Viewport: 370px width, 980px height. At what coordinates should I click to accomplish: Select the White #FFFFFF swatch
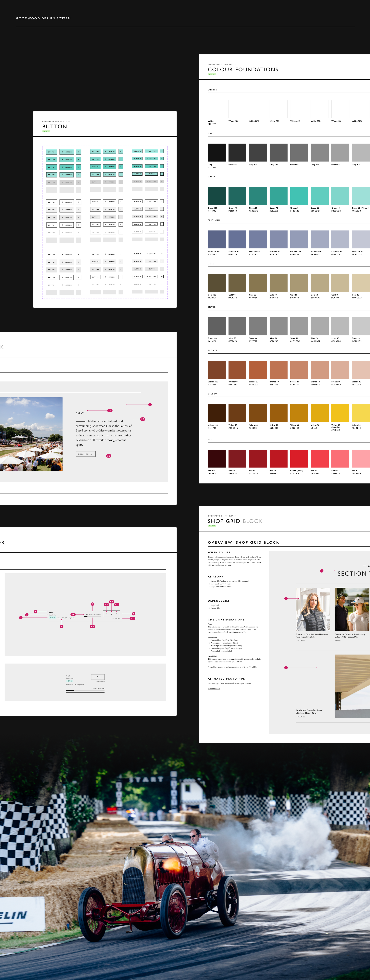pyautogui.click(x=217, y=109)
